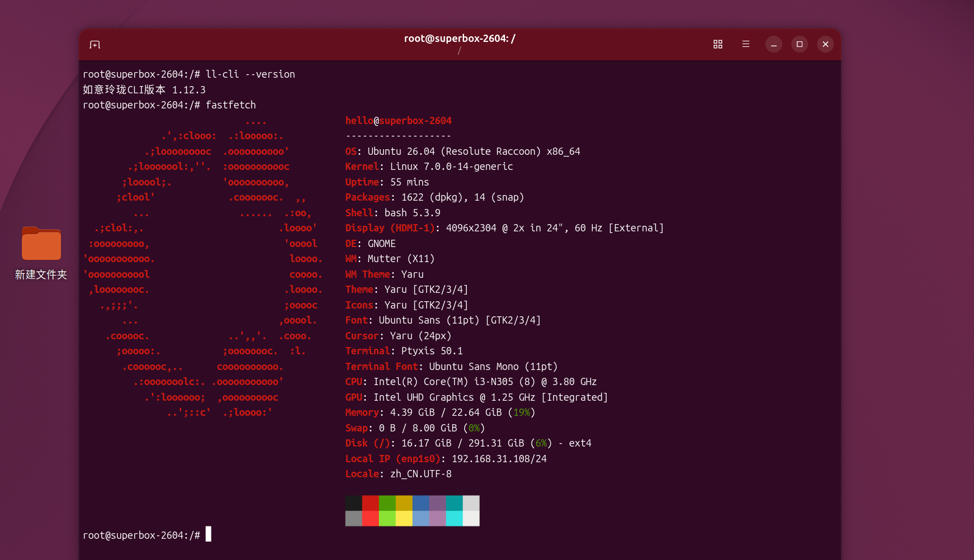
Task: Click the white color block
Action: (x=471, y=519)
